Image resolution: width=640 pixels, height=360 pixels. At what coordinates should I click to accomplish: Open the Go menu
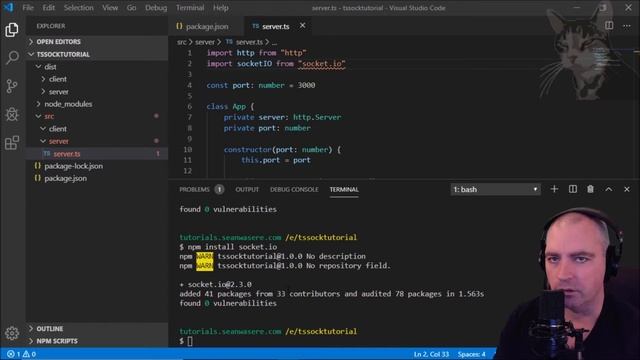131,8
